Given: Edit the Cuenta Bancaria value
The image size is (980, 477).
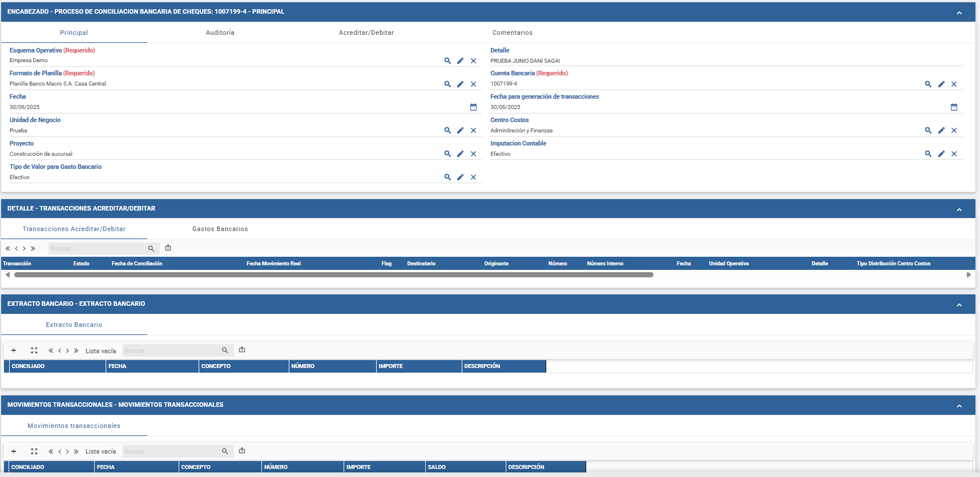Looking at the screenshot, I should (941, 84).
